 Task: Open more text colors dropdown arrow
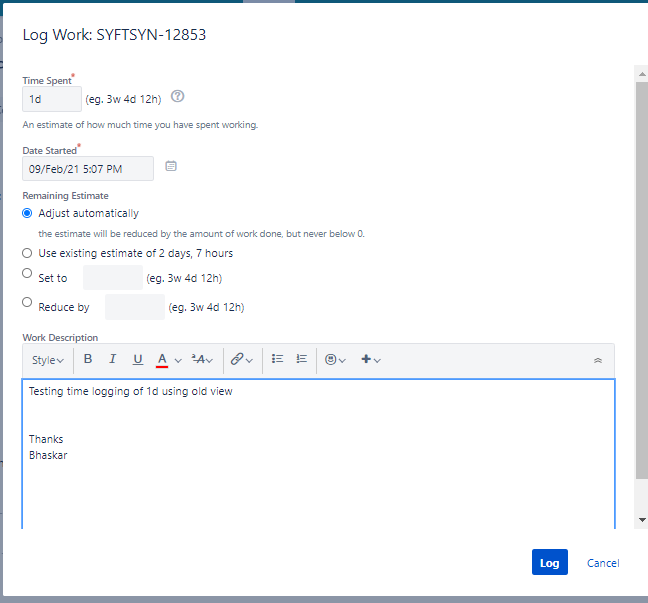tap(178, 360)
